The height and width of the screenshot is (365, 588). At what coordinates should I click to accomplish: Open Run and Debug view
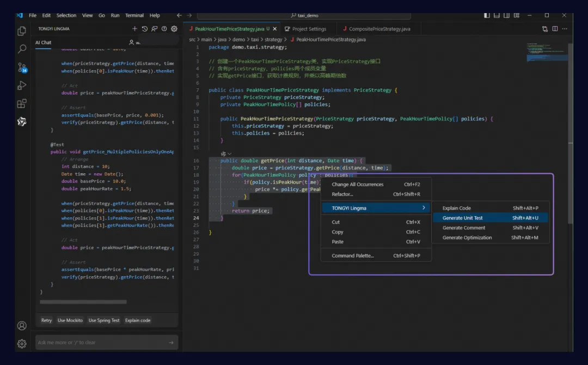click(22, 86)
